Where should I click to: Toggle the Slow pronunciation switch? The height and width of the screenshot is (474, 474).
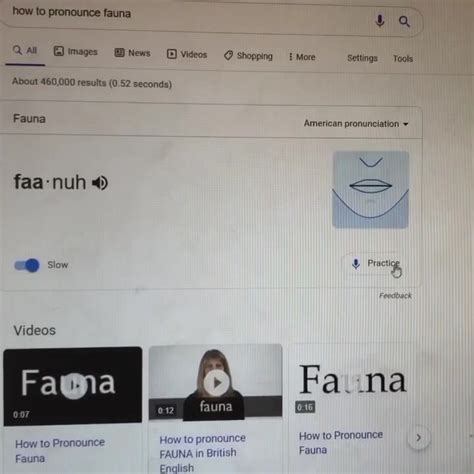pyautogui.click(x=27, y=265)
